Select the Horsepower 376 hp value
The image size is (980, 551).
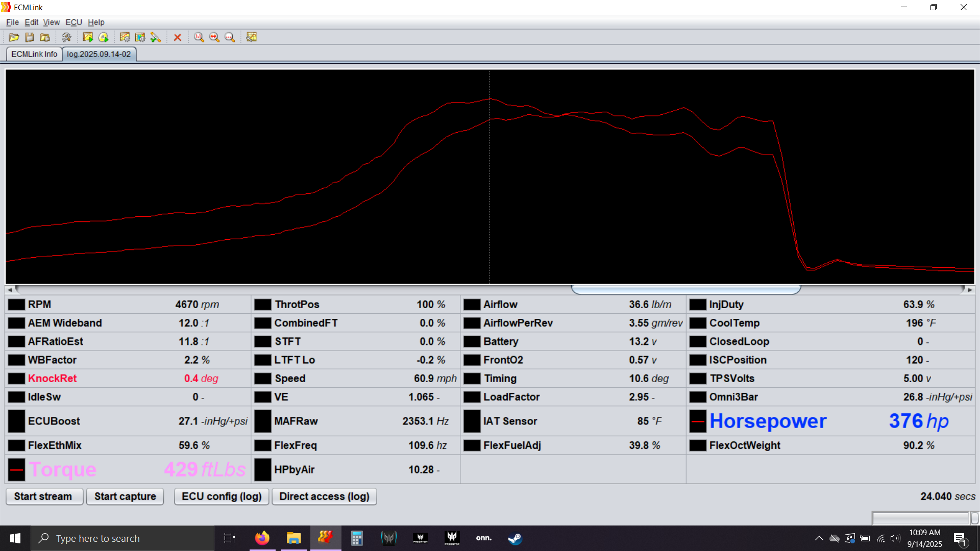point(919,421)
